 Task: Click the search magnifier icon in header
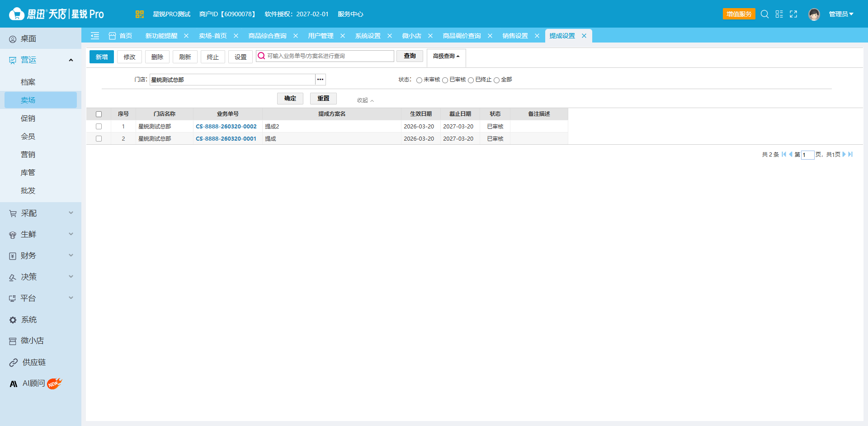pyautogui.click(x=764, y=14)
